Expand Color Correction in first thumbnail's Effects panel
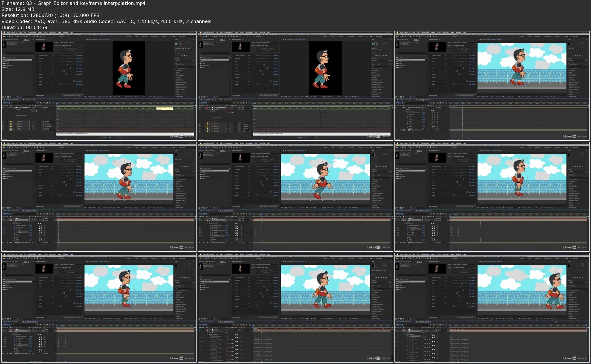This screenshot has width=591, height=364. pyautogui.click(x=175, y=81)
